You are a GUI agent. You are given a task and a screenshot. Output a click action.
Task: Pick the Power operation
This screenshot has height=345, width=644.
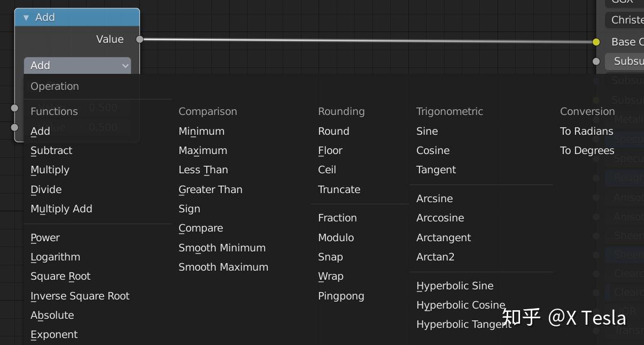click(45, 237)
